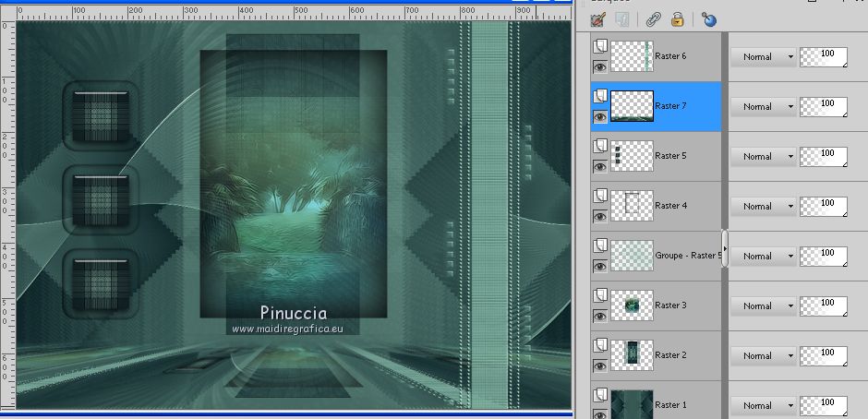868x419 pixels.
Task: Open the Lock transparency padlock icon
Action: tap(677, 20)
